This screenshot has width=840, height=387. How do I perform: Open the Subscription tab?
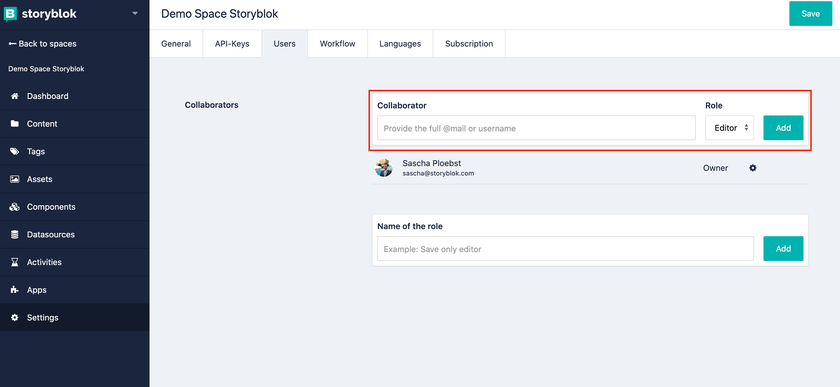(469, 44)
